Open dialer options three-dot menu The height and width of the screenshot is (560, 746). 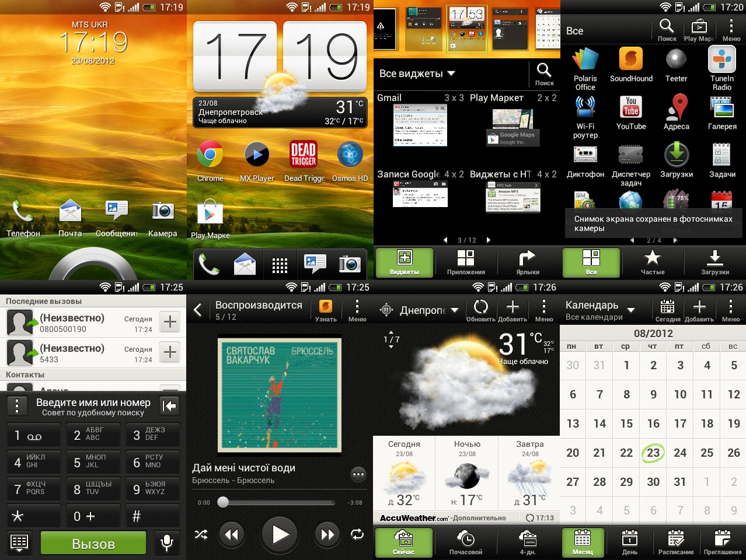pos(17,406)
